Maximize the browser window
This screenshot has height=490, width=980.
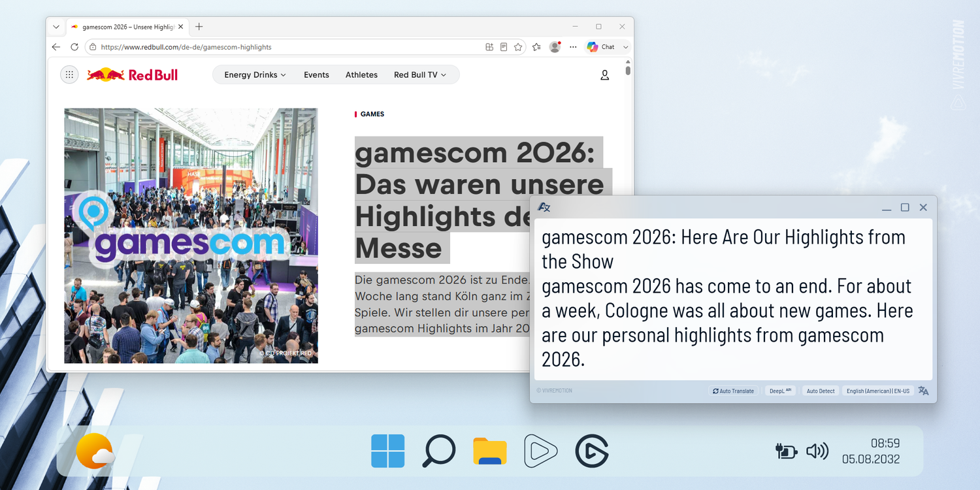click(598, 27)
